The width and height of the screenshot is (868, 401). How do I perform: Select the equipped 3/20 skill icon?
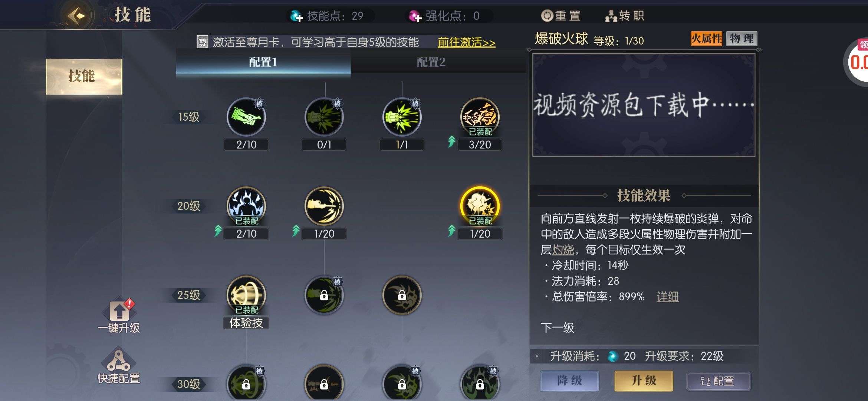[480, 117]
